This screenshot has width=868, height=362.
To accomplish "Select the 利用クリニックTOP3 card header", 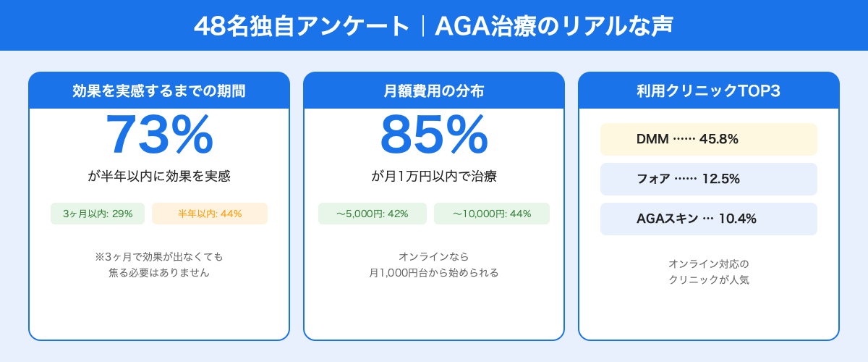I will tap(709, 91).
